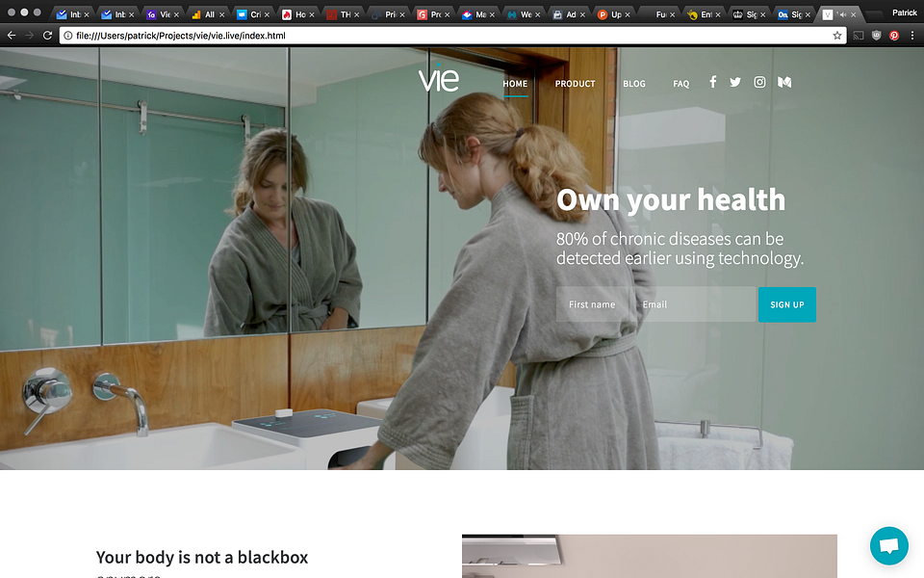Switch to the 'Pri' tab
The width and height of the screenshot is (924, 578).
385,14
